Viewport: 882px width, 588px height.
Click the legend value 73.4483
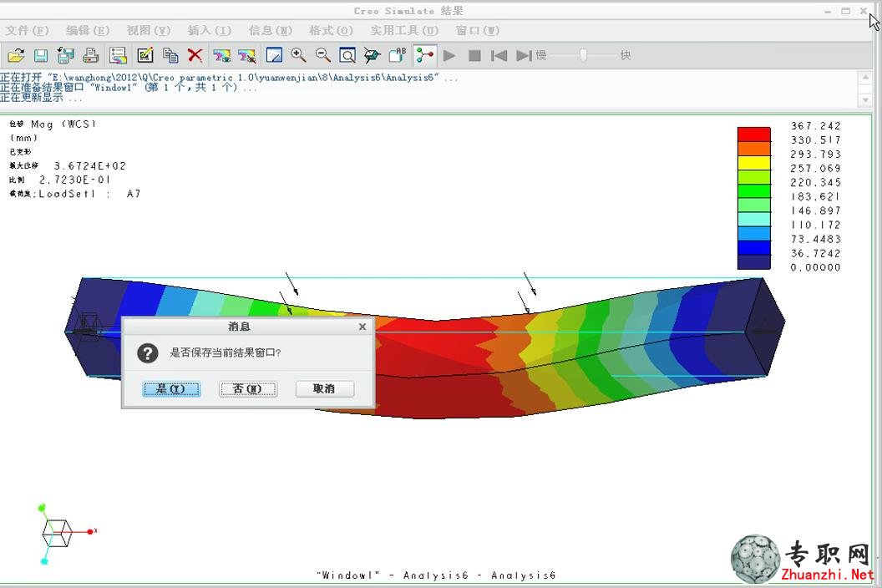(x=816, y=240)
